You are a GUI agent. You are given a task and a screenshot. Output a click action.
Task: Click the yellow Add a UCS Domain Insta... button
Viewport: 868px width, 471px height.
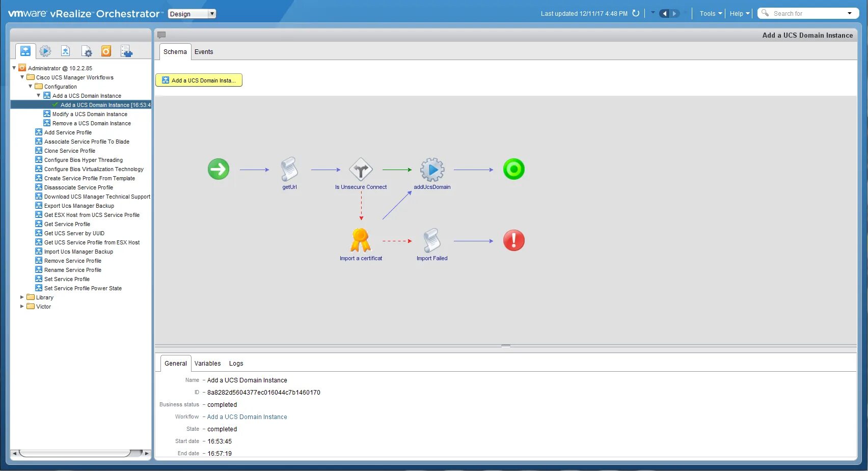(x=199, y=80)
